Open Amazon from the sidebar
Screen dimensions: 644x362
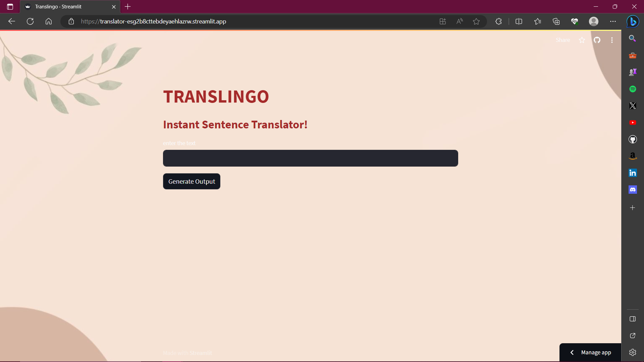tap(633, 156)
